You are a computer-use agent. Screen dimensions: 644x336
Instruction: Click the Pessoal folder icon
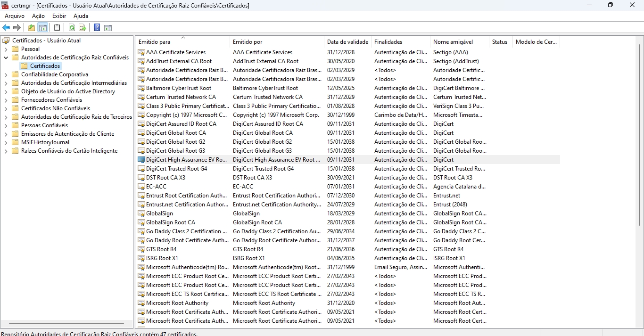[15, 49]
